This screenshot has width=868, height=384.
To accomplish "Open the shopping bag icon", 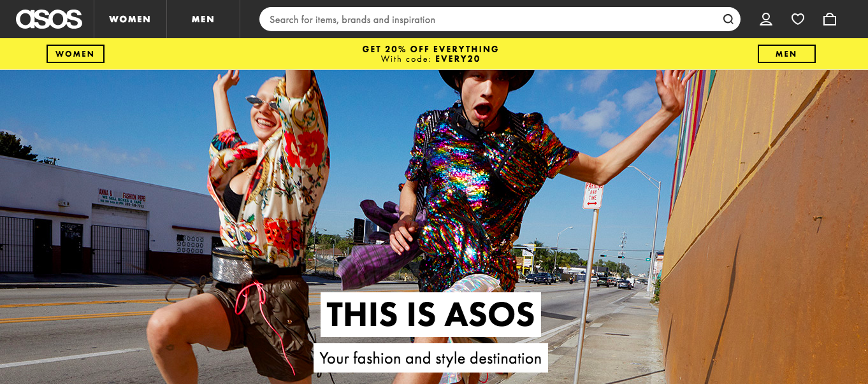I will tap(830, 19).
